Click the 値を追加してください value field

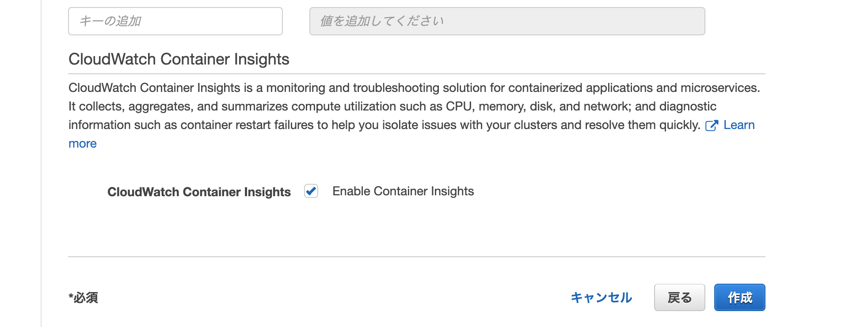coord(507,21)
